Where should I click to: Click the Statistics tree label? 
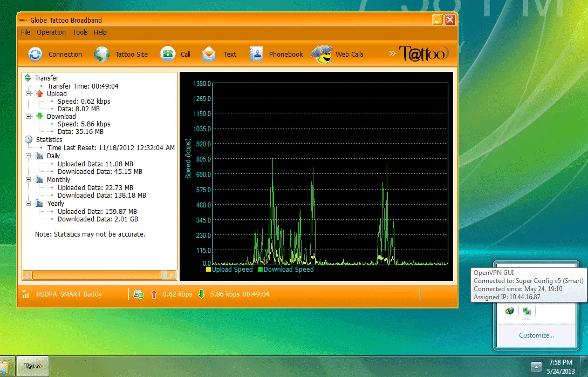pos(49,140)
